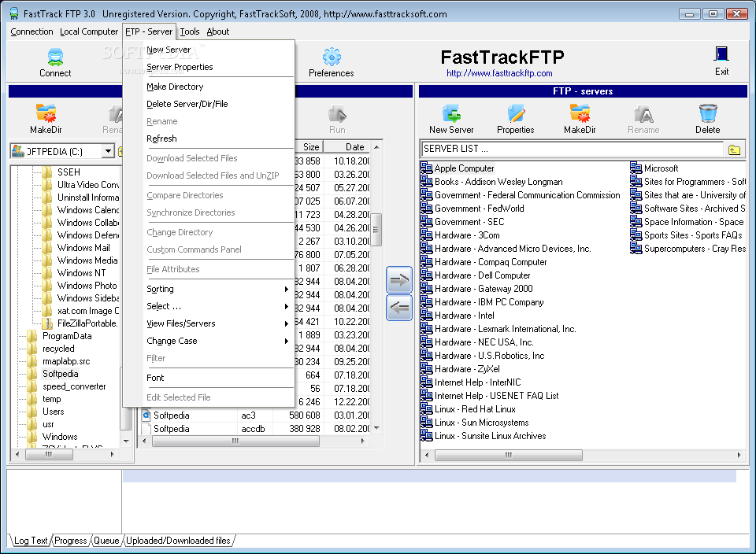Click the upload right arrow button

pyautogui.click(x=399, y=280)
